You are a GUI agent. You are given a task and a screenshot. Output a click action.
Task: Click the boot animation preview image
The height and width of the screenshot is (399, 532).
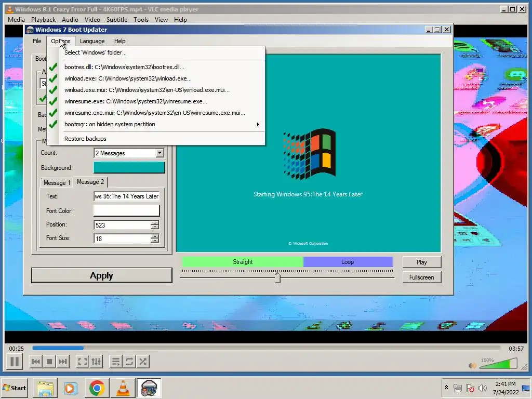click(x=309, y=153)
